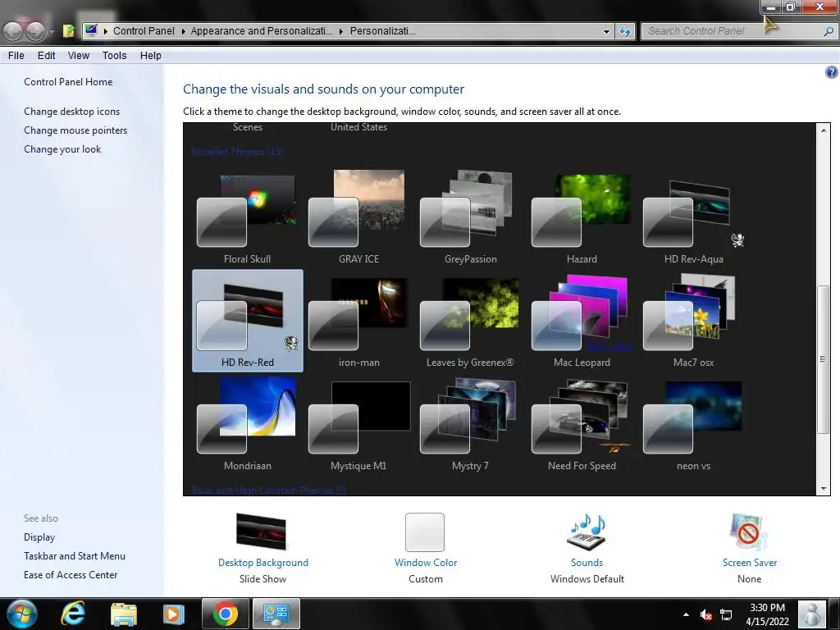
Task: Click theme list scroll down arrow
Action: (x=824, y=489)
